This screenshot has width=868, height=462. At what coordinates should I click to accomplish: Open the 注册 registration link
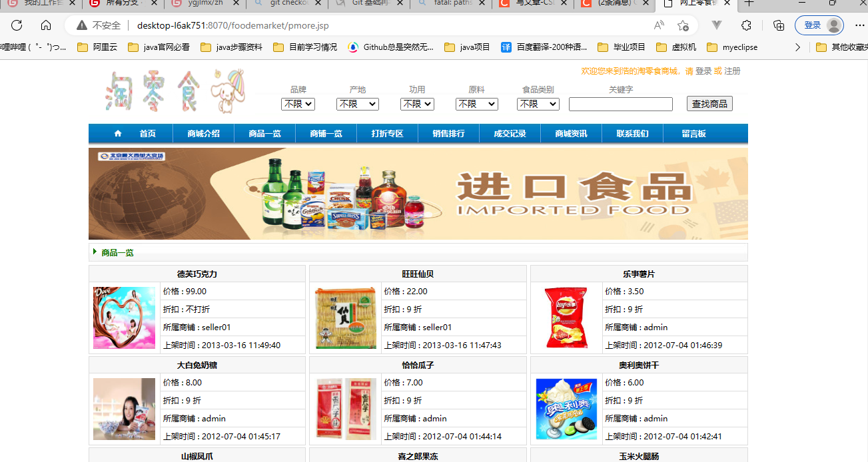tap(733, 71)
